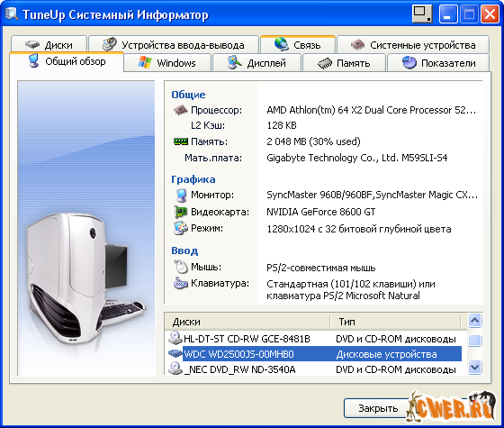Click PS/2-совместимая мышь text
The height and width of the screenshot is (428, 504).
click(320, 268)
